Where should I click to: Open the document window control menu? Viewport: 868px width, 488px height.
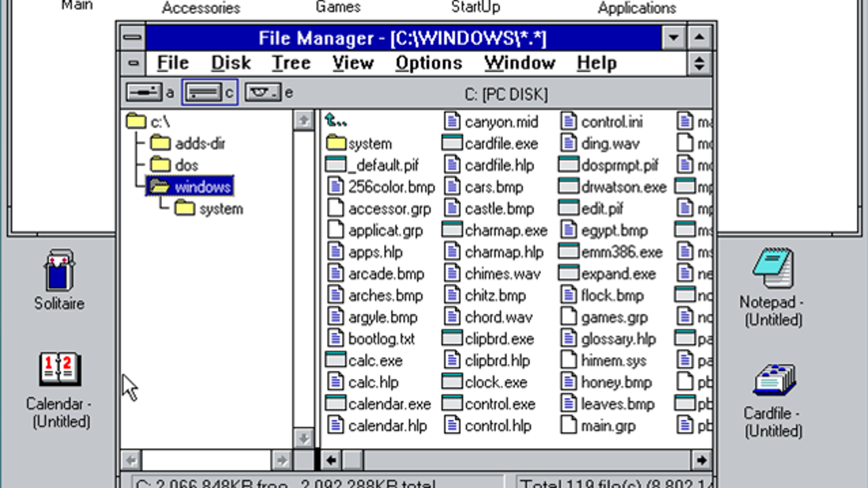(x=133, y=63)
